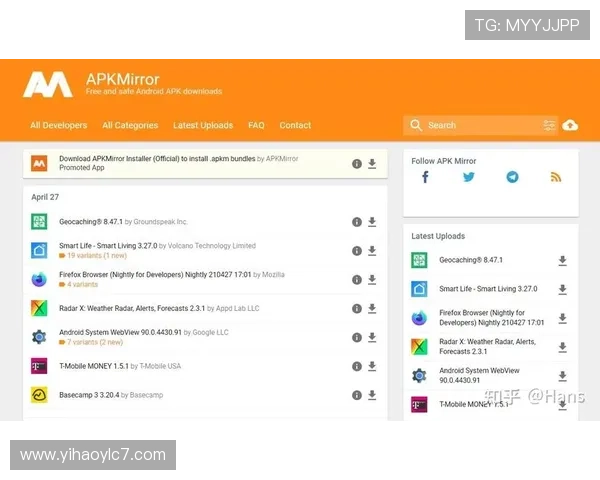Open the upload APK cloud icon
Screen dimensions: 600x480
tap(570, 125)
